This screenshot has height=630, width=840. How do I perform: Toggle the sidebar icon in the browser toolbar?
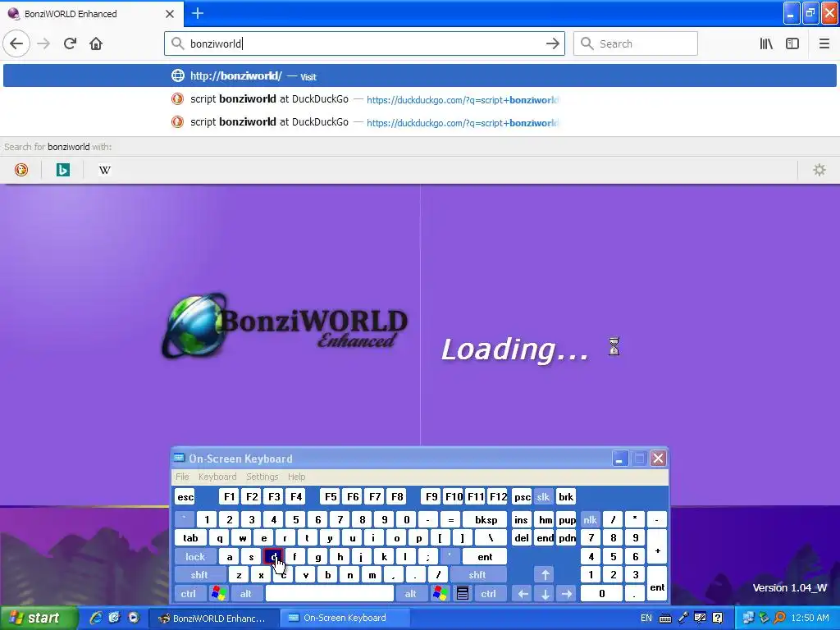tap(792, 43)
